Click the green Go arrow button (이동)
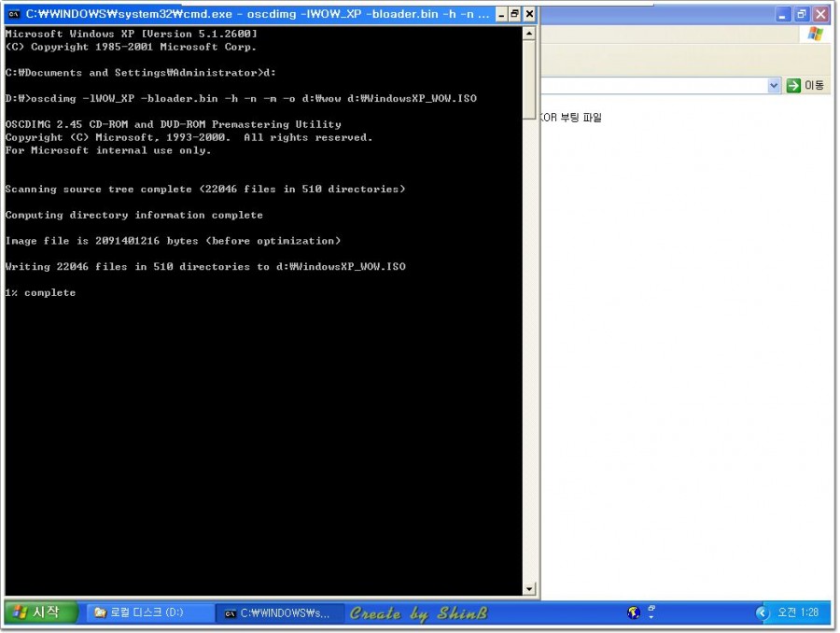The height and width of the screenshot is (633, 840). (793, 85)
